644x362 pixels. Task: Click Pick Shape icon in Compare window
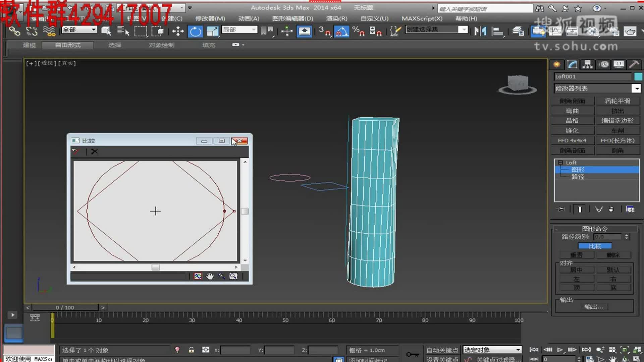(x=75, y=152)
